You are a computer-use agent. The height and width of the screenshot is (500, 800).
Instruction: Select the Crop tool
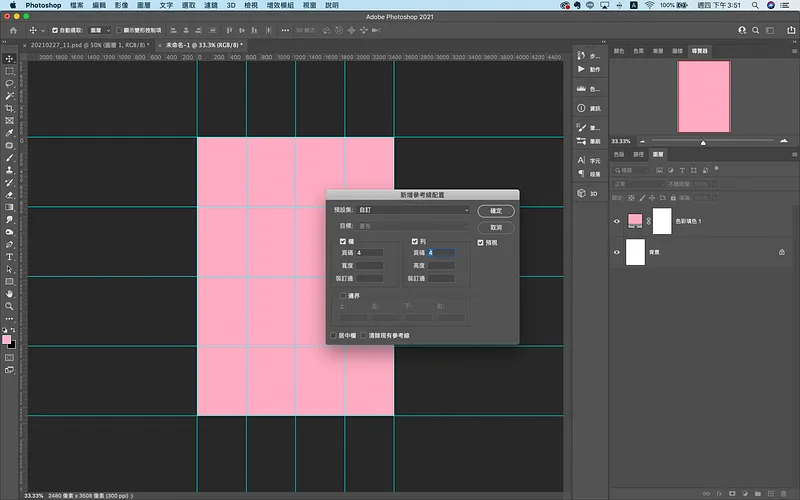(9, 108)
